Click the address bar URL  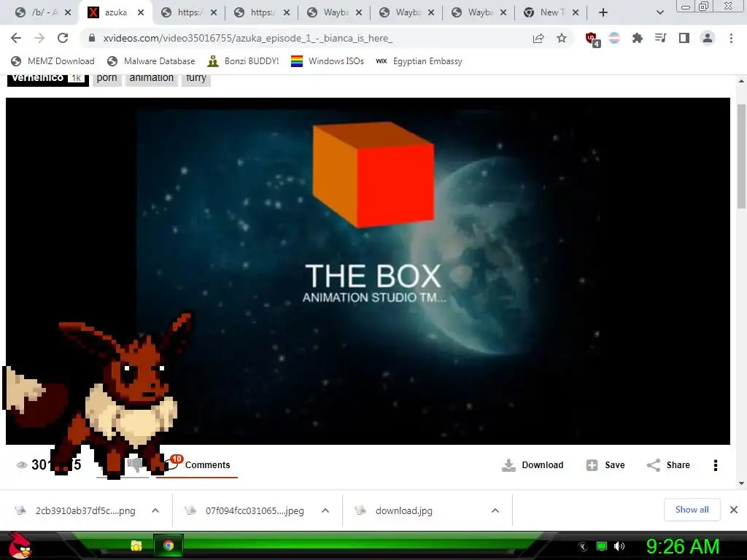tap(248, 38)
